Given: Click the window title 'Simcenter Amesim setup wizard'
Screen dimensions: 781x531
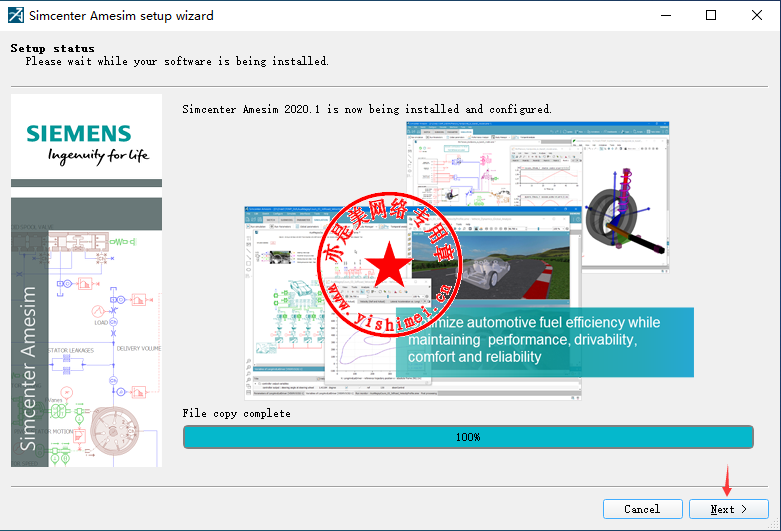Looking at the screenshot, I should click(x=122, y=15).
